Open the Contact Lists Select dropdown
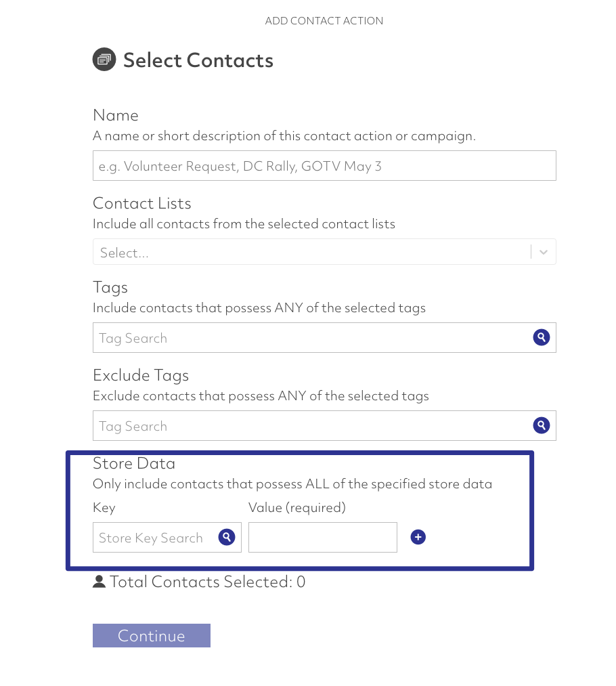This screenshot has width=616, height=686. coord(324,251)
